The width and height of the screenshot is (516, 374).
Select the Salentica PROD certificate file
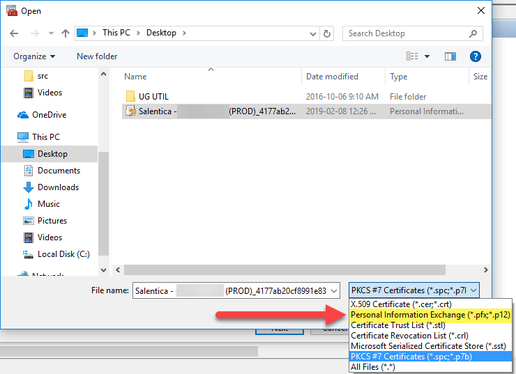pyautogui.click(x=306, y=111)
